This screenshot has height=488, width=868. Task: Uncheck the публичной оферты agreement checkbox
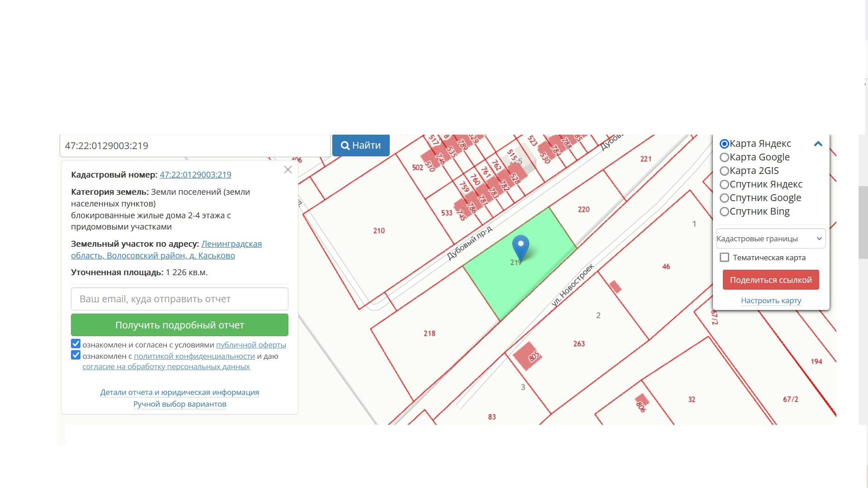pos(76,344)
